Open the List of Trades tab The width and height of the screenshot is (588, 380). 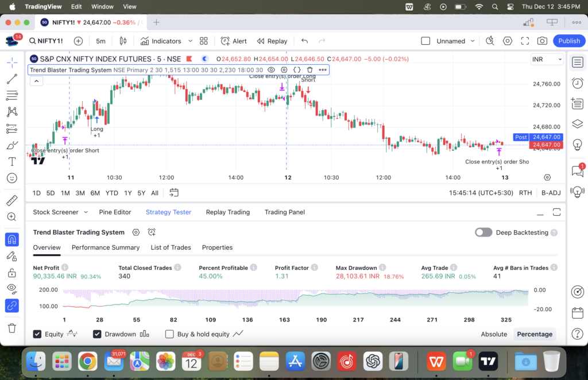[171, 247]
